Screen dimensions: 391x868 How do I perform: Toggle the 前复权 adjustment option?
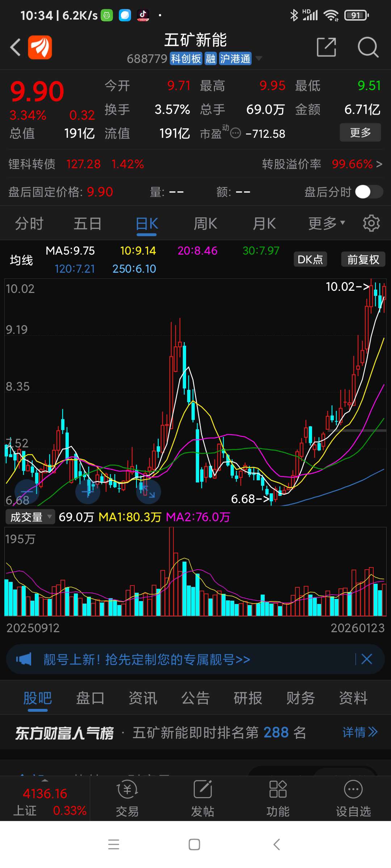point(363,259)
